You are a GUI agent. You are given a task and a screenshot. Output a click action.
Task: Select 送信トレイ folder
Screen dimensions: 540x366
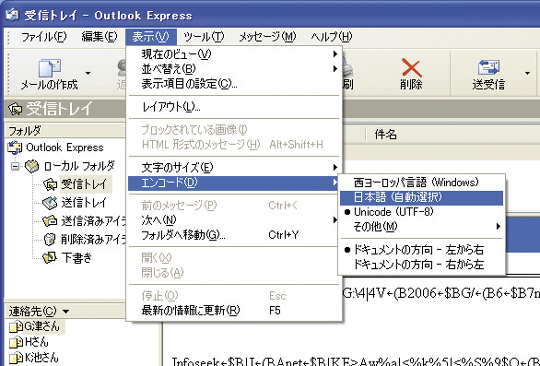[84, 203]
